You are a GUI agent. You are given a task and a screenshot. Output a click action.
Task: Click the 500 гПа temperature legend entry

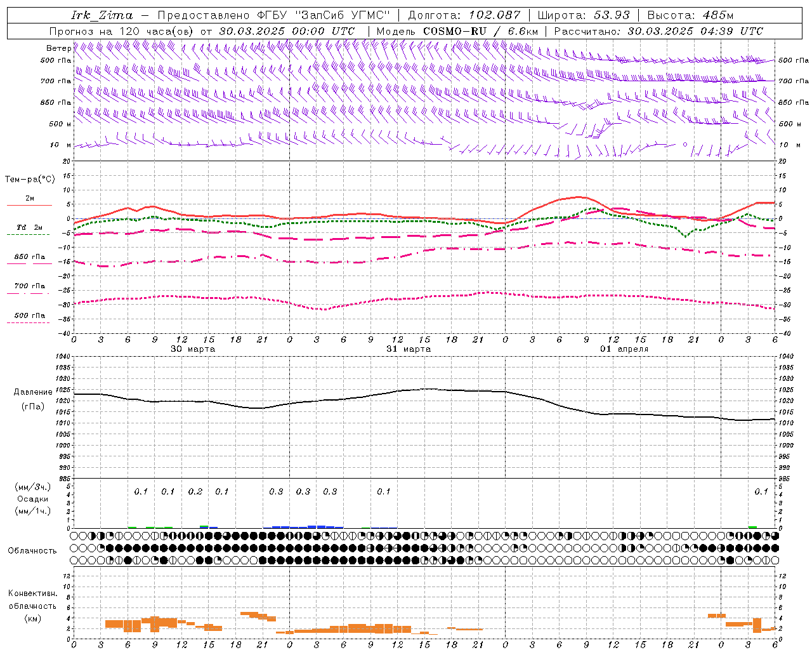pyautogui.click(x=29, y=317)
